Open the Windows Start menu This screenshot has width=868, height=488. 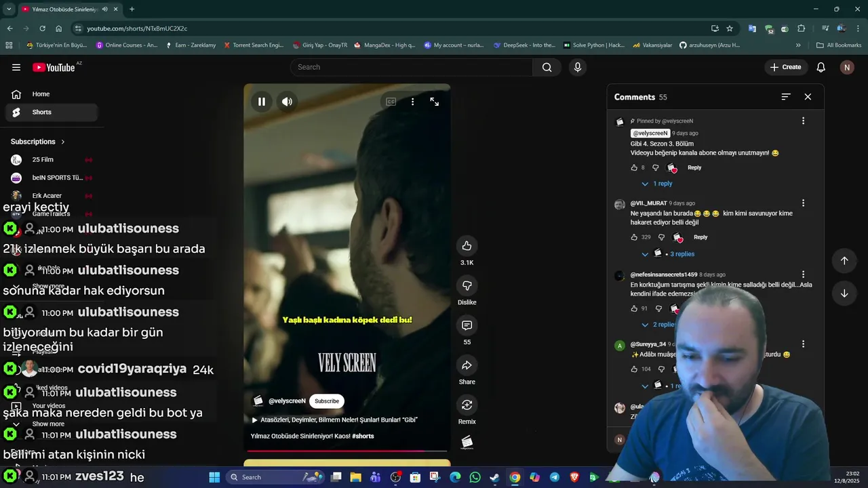coord(214,477)
